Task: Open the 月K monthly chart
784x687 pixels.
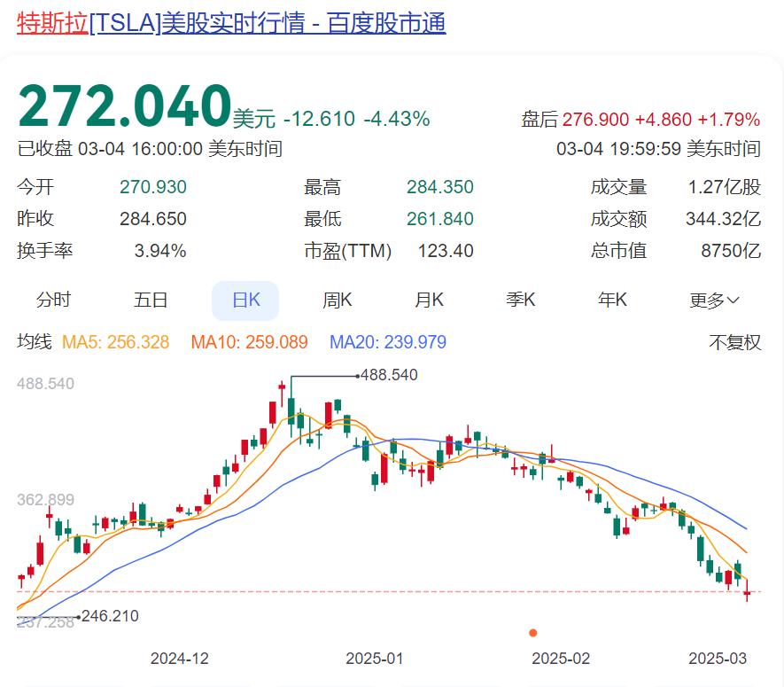Action: (429, 300)
